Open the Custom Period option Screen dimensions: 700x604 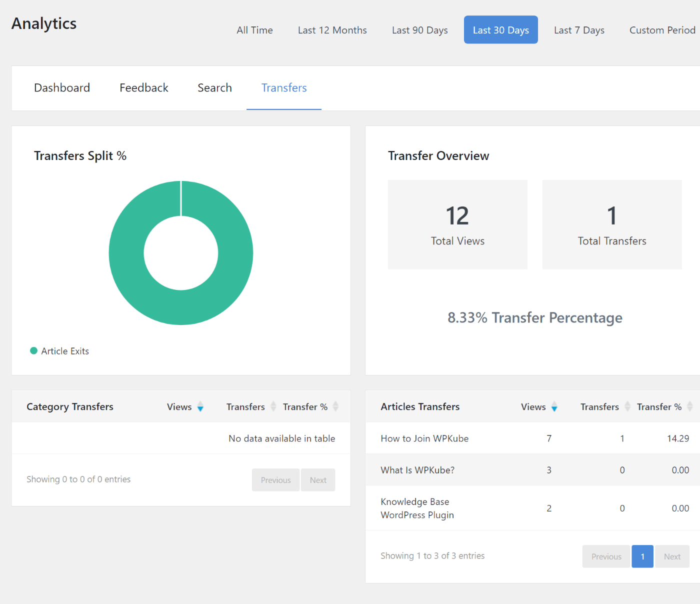(662, 30)
